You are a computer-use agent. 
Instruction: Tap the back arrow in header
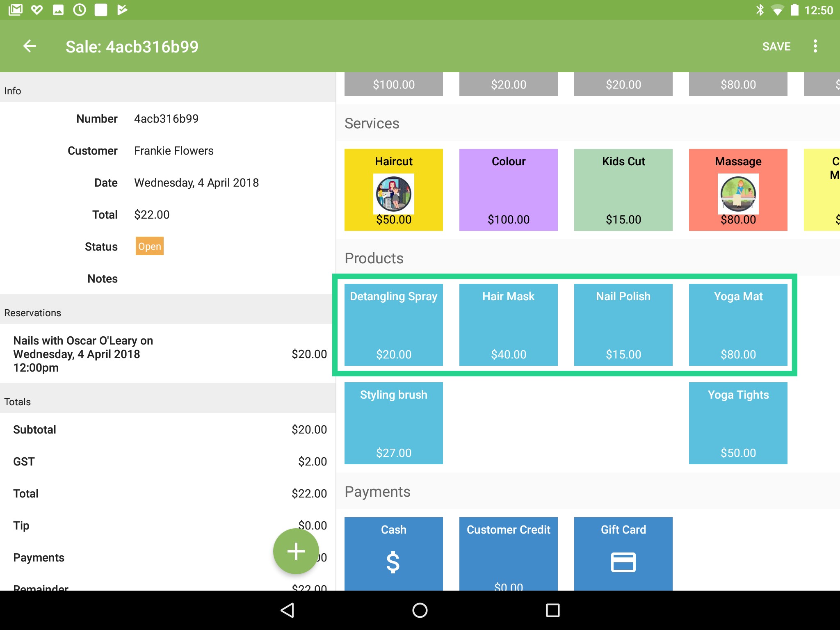(x=30, y=46)
